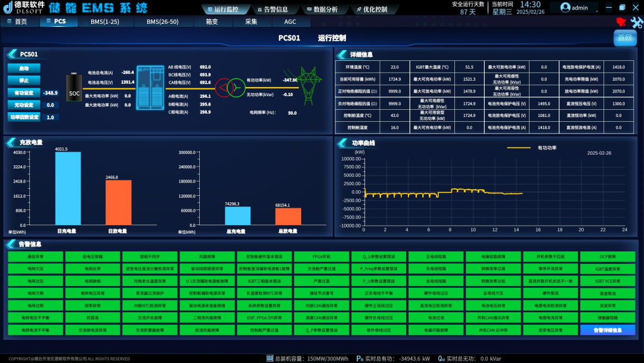The width and height of the screenshot is (644, 363).
Task: Collapse the 功率曲线 panel arrow icon
Action: click(343, 143)
